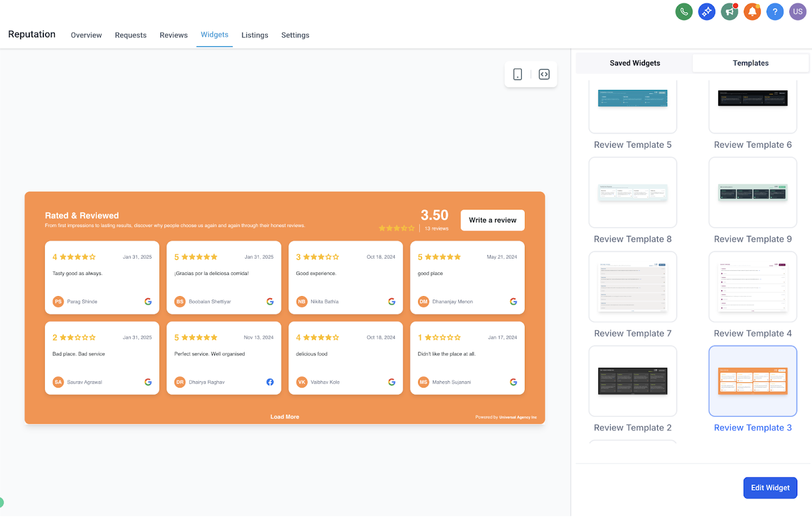Image resolution: width=812 pixels, height=519 pixels.
Task: Open the Reviews navigation tab
Action: pyautogui.click(x=173, y=35)
